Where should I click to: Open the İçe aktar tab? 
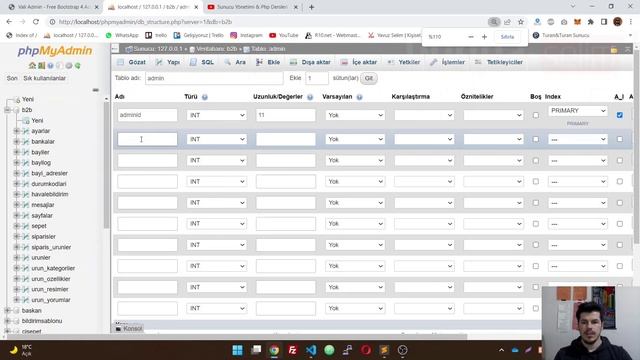(359, 62)
